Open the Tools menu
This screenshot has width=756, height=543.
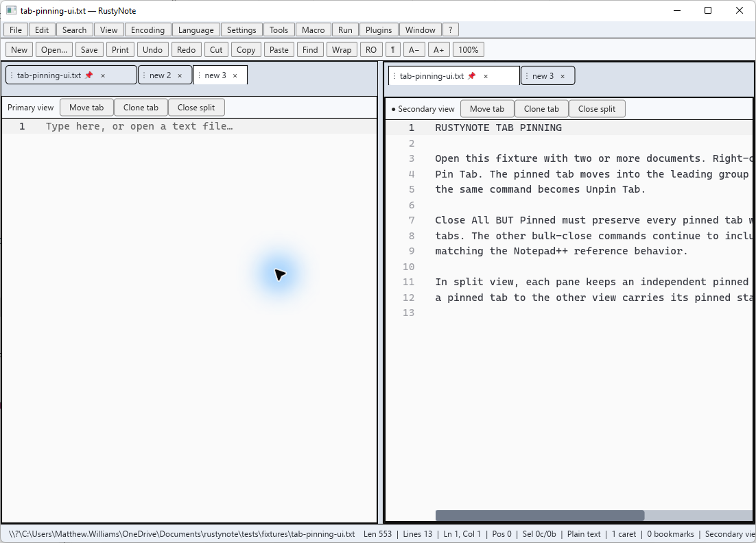tap(279, 30)
